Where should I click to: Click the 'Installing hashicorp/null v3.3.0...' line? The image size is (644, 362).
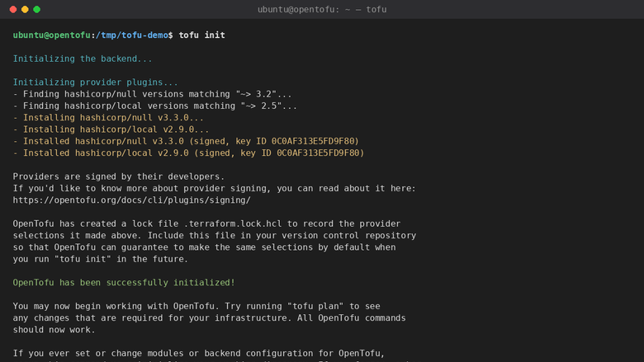click(x=108, y=118)
